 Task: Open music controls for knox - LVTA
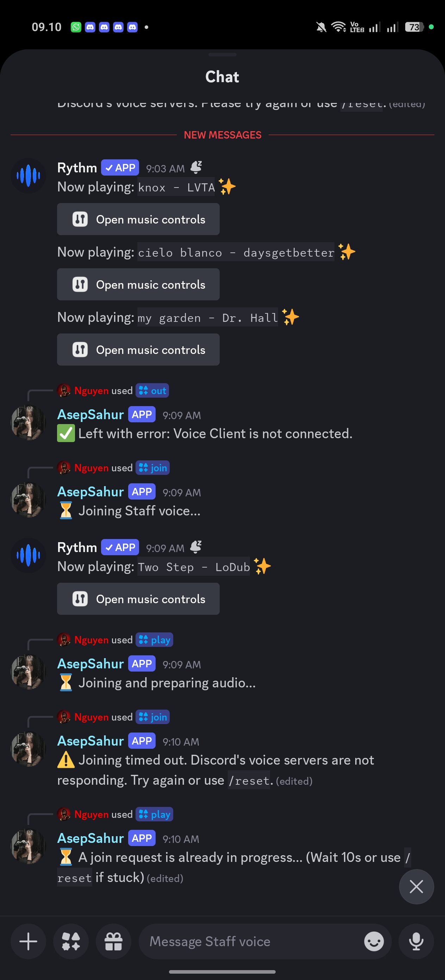[138, 219]
